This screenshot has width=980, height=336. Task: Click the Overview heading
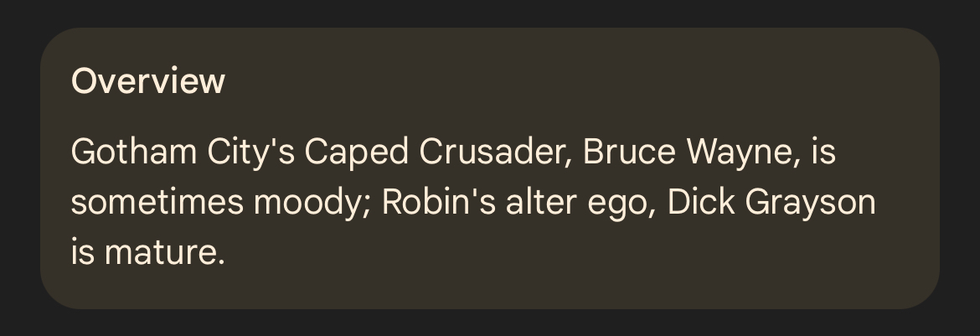148,82
